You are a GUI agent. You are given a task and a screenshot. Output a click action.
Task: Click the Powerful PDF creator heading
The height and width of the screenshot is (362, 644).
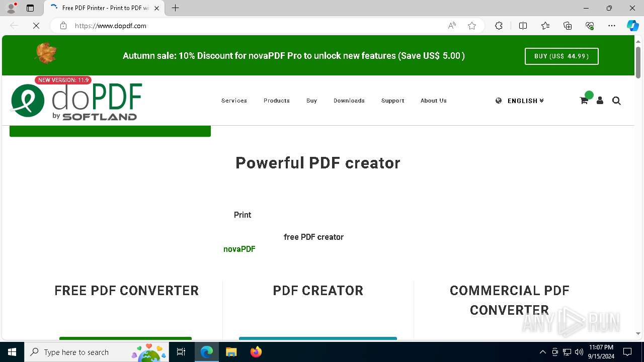pyautogui.click(x=318, y=163)
